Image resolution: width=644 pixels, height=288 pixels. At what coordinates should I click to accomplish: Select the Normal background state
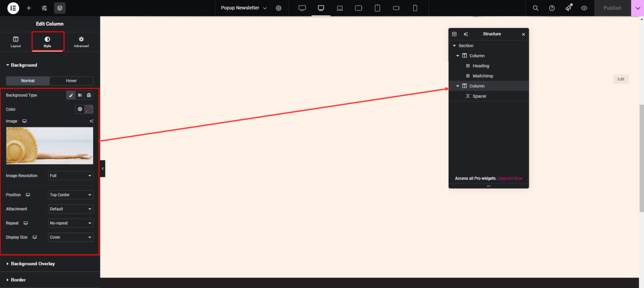tap(28, 81)
